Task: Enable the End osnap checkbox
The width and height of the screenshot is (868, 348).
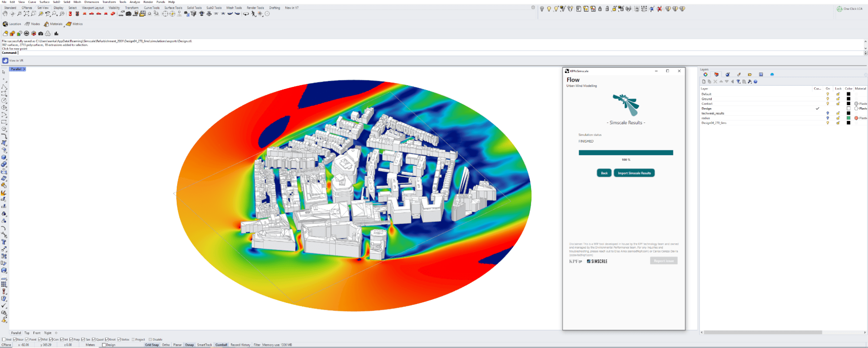Action: 4,339
